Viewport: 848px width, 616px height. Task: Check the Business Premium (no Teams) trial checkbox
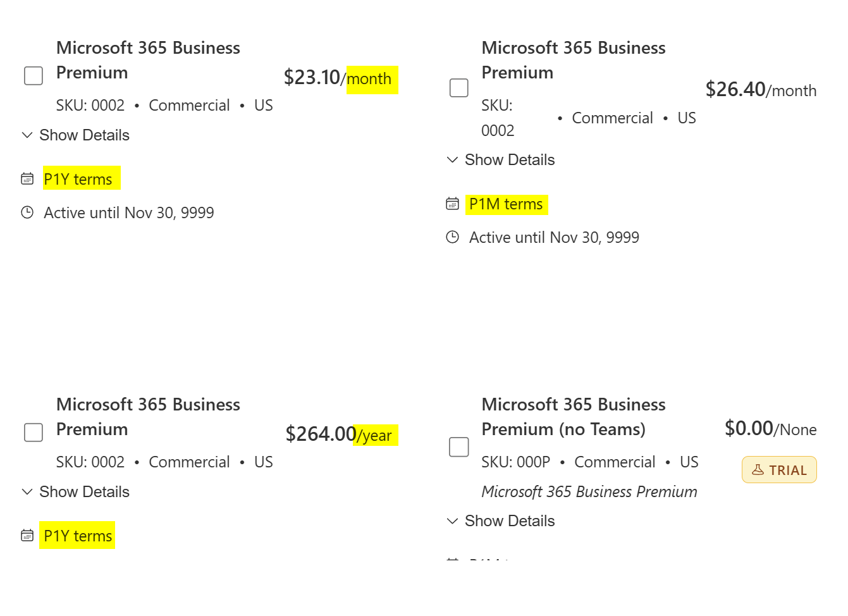pyautogui.click(x=459, y=447)
